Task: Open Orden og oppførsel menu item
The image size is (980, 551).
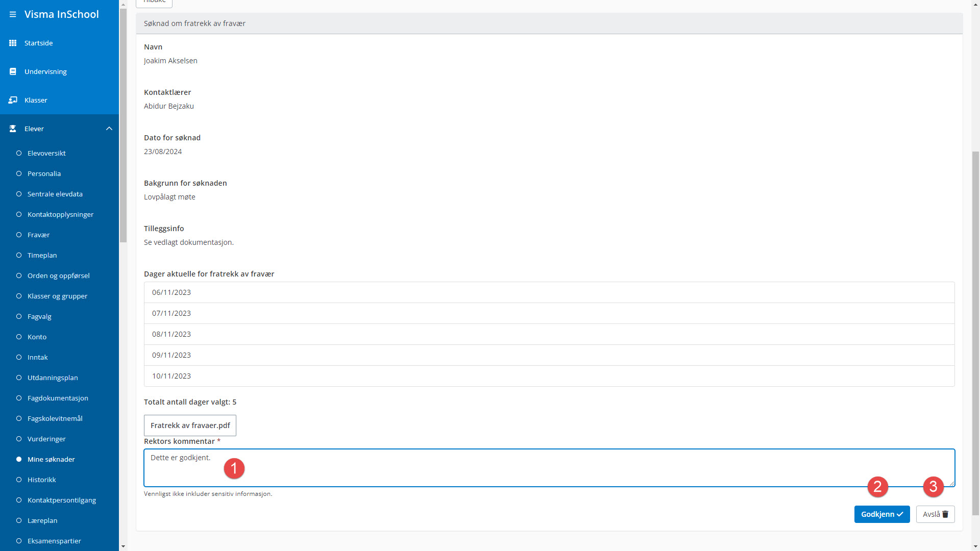Action: [x=59, y=275]
